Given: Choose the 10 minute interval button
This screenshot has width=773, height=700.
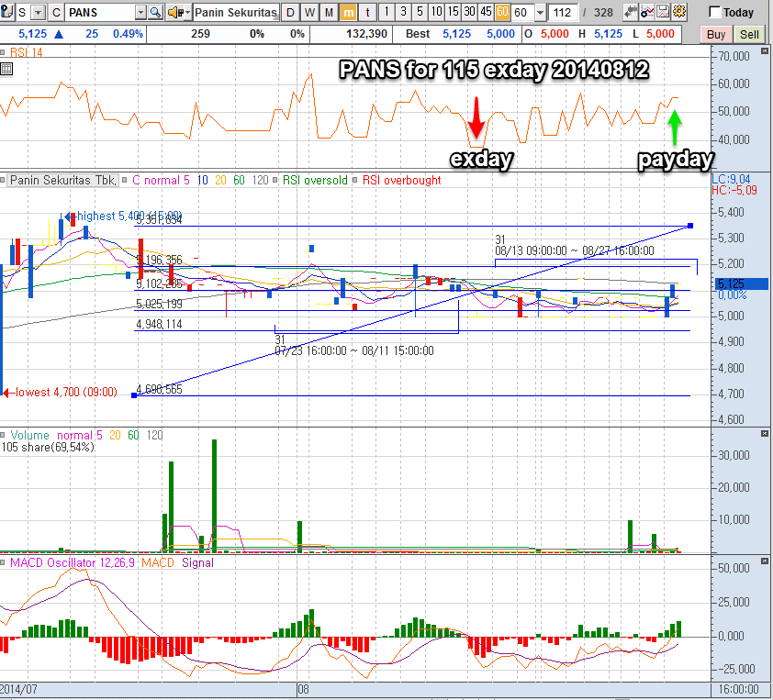Looking at the screenshot, I should pos(436,12).
